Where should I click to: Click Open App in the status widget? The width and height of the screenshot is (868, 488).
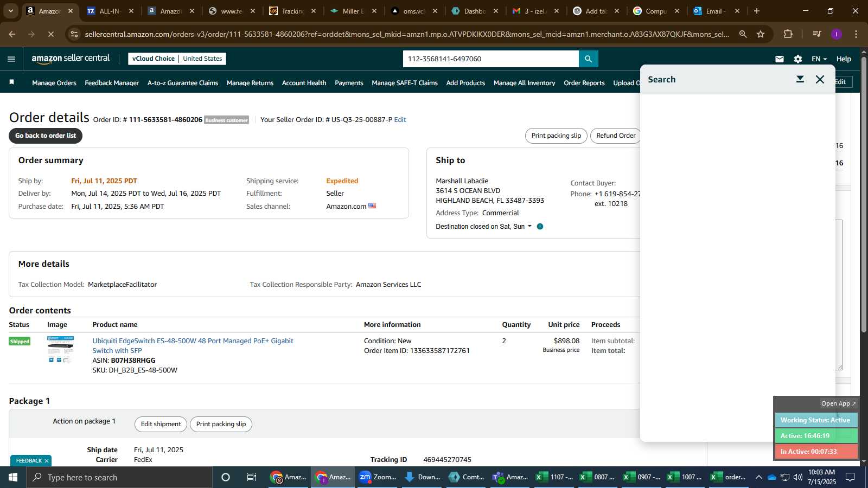coord(838,403)
